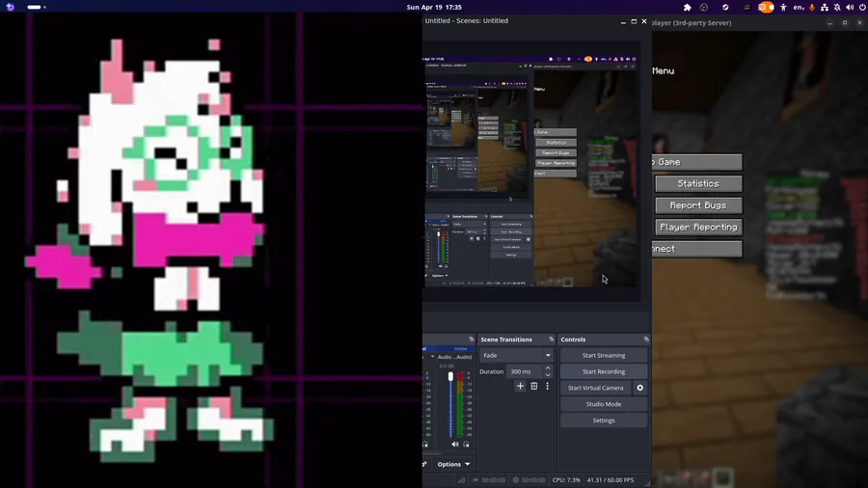Screen dimensions: 868x488
Task: Open the Fade transition dropdown
Action: click(517, 355)
